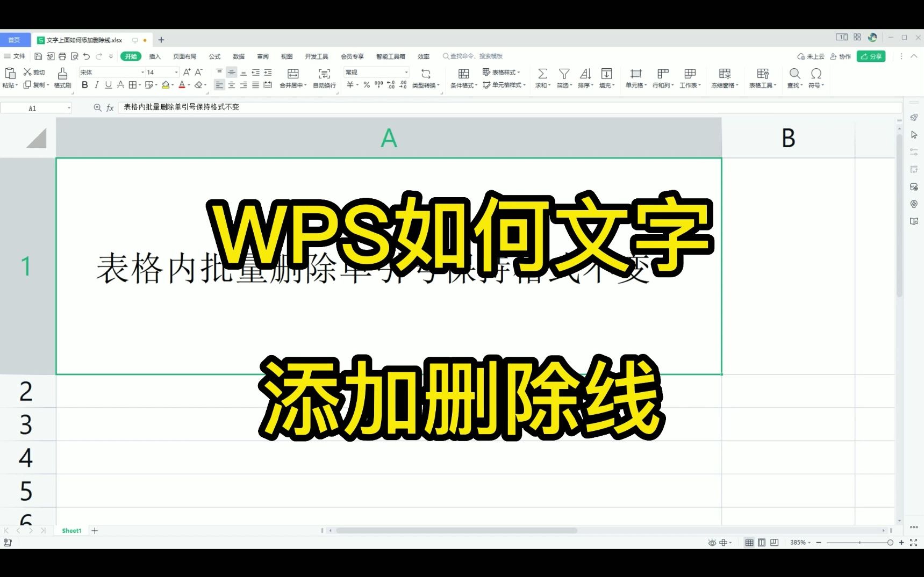Open the zoom level dropdown 385%
This screenshot has width=924, height=577.
pos(800,543)
